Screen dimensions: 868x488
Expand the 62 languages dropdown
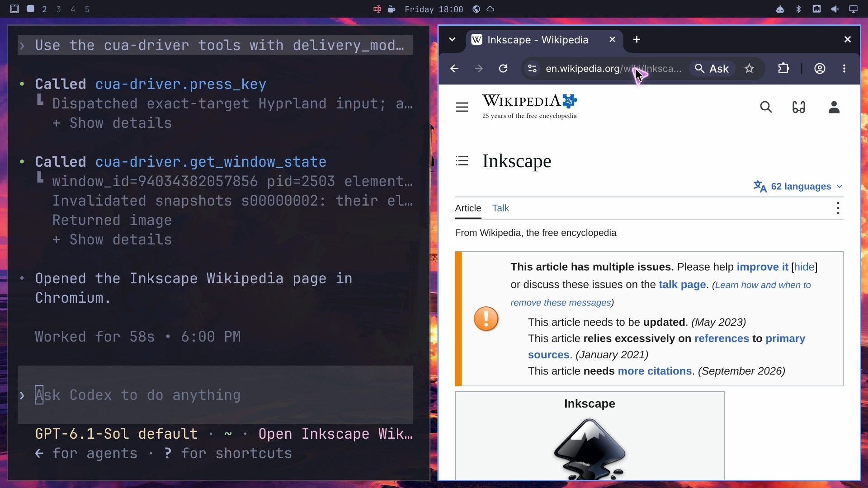798,187
